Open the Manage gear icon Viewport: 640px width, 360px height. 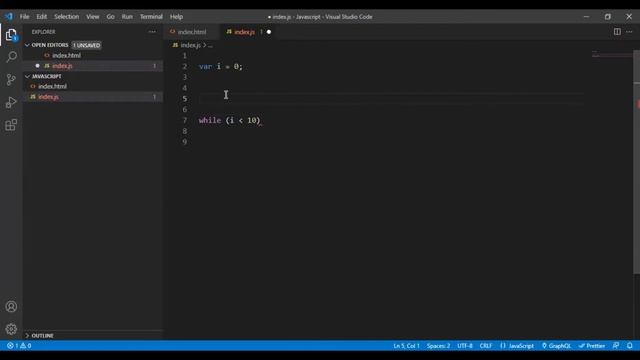tap(11, 329)
